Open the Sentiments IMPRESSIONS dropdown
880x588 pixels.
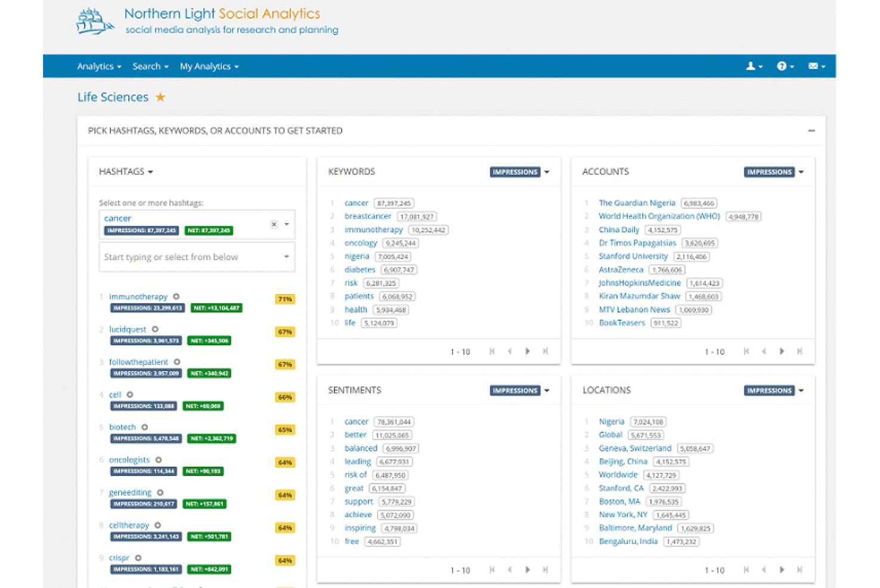coord(520,391)
